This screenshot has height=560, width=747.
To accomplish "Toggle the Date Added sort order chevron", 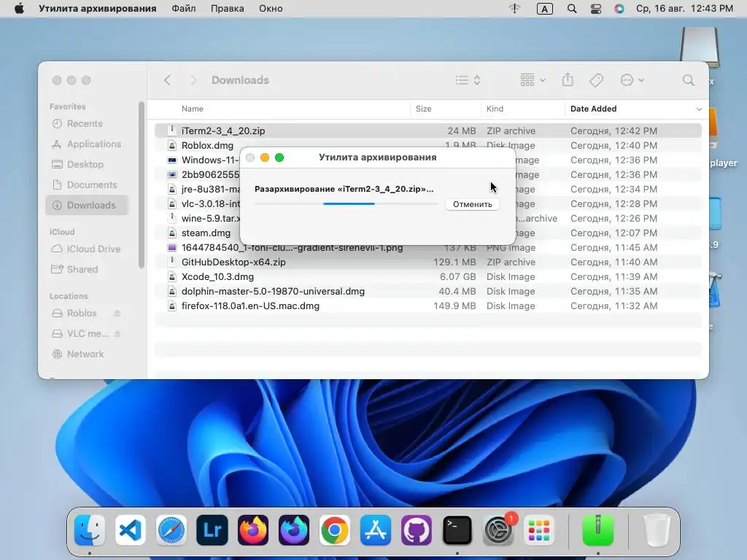I will point(699,109).
